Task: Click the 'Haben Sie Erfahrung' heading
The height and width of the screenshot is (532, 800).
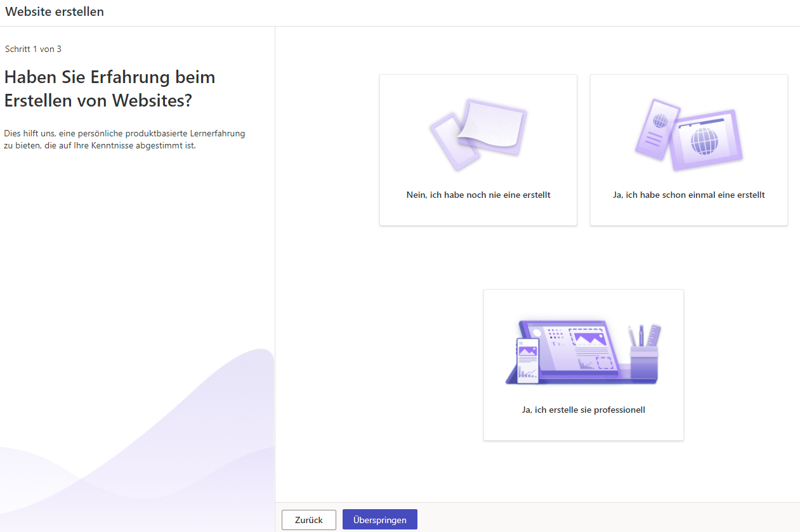Action: coord(110,89)
